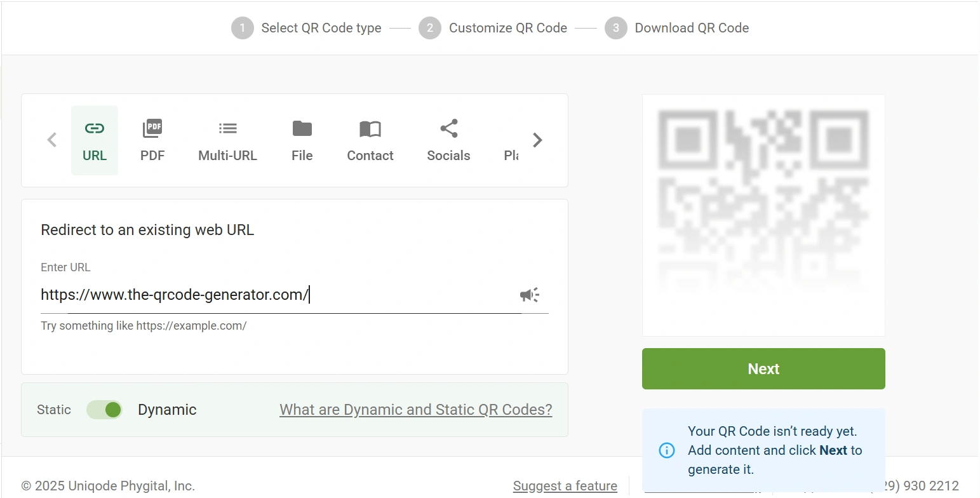The height and width of the screenshot is (498, 980).
Task: Click the © 2025 Uniqode Phygital, Inc. text
Action: pyautogui.click(x=108, y=486)
